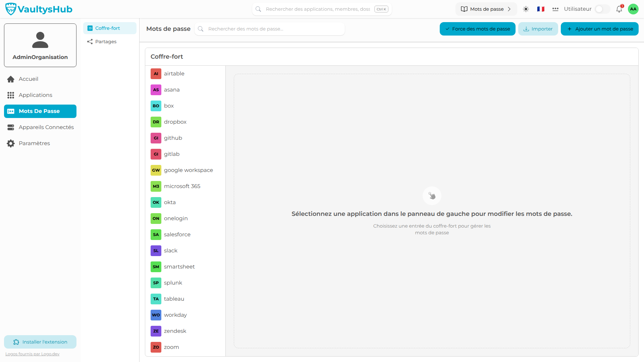
Task: Select the workday vault entry name
Action: tap(175, 315)
